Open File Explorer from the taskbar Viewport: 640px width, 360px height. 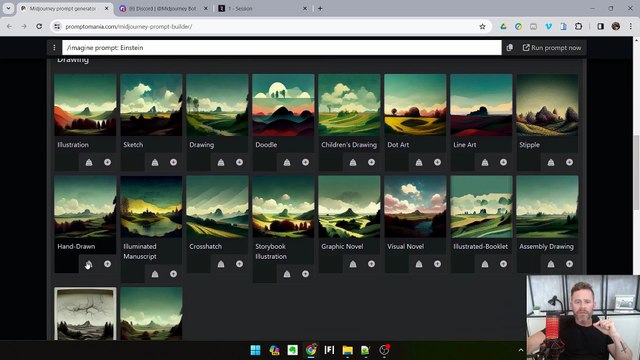pyautogui.click(x=347, y=350)
